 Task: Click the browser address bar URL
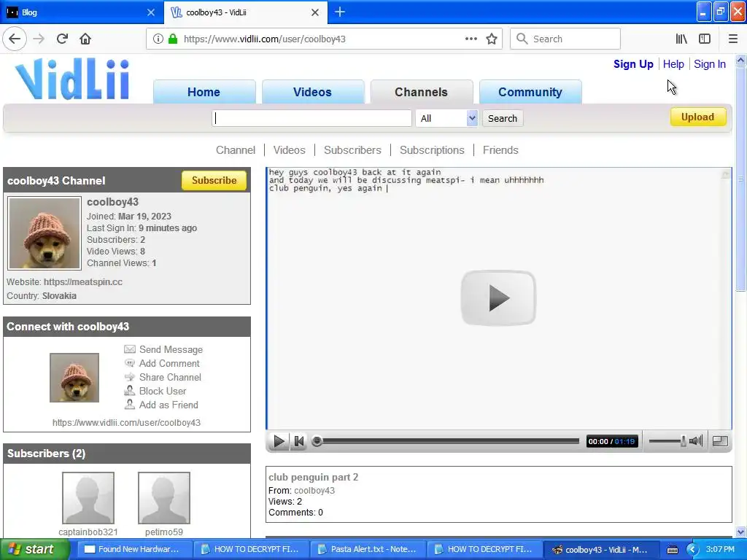[x=264, y=39]
